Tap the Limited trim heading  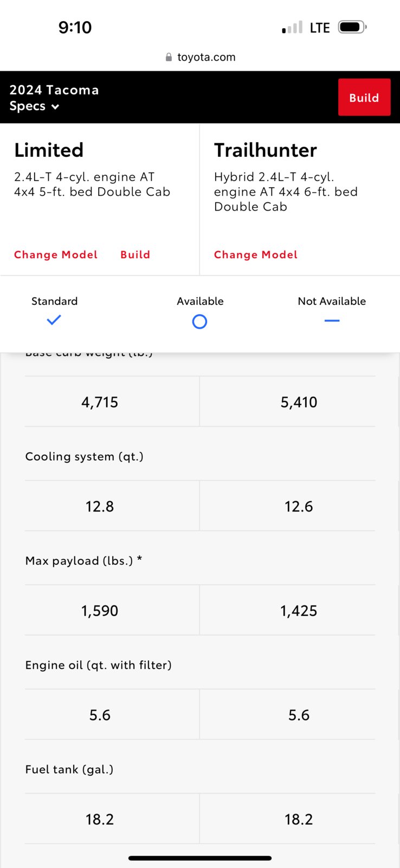pyautogui.click(x=49, y=150)
